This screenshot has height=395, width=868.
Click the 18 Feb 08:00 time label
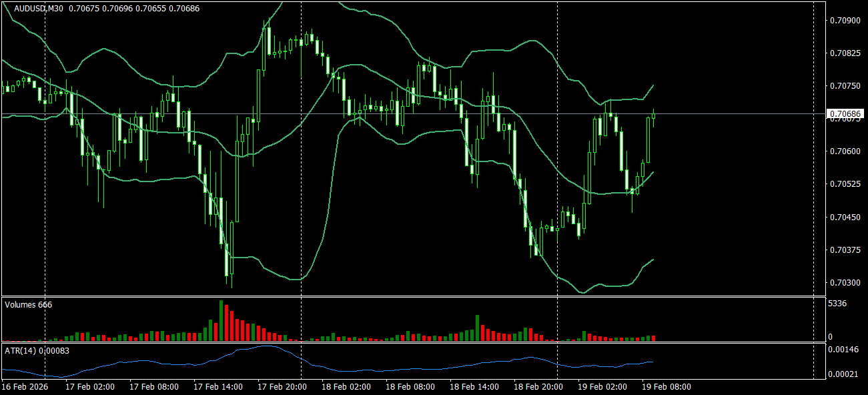(411, 387)
